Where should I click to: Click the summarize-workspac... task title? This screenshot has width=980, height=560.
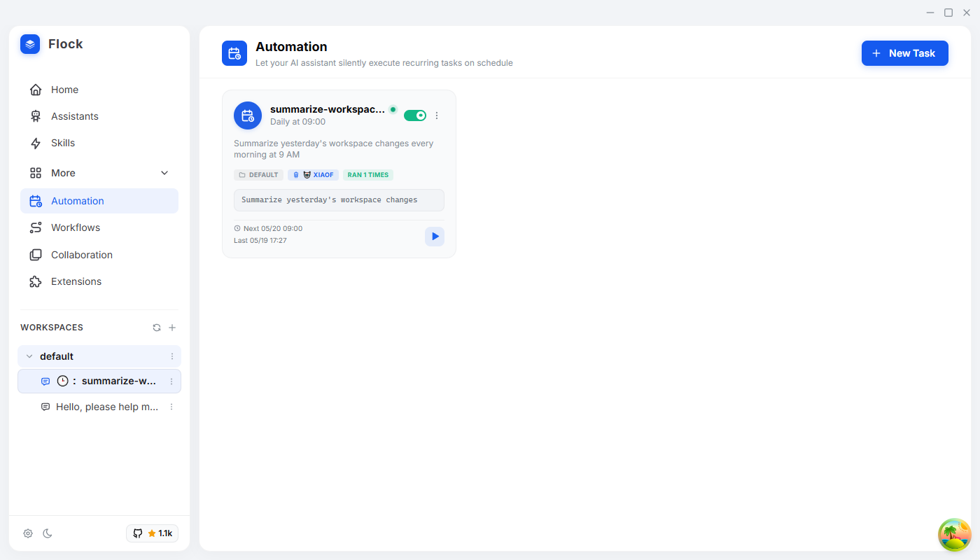[328, 109]
